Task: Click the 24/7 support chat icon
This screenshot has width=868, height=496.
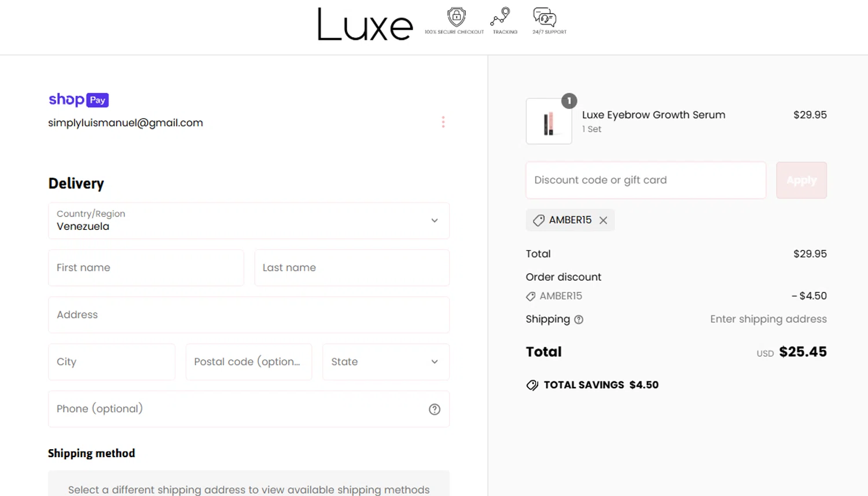Action: pos(545,17)
